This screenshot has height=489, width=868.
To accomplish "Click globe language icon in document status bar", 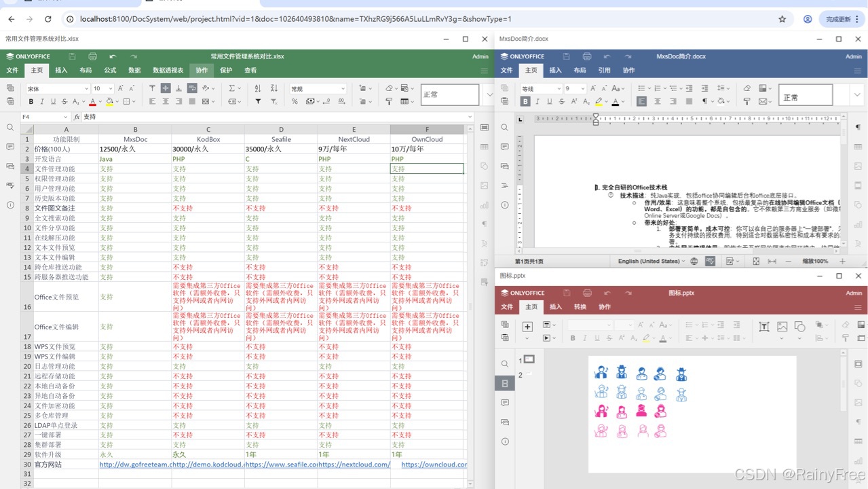I will click(x=694, y=261).
